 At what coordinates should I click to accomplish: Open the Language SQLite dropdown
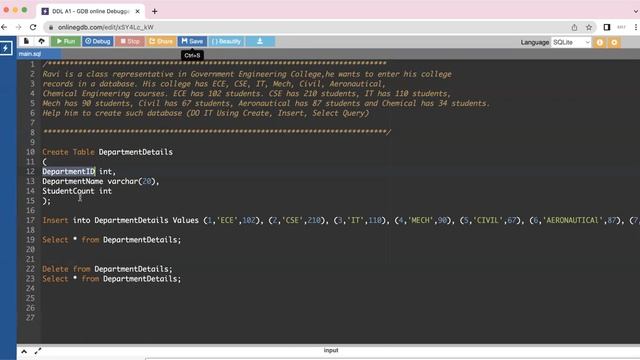point(571,42)
